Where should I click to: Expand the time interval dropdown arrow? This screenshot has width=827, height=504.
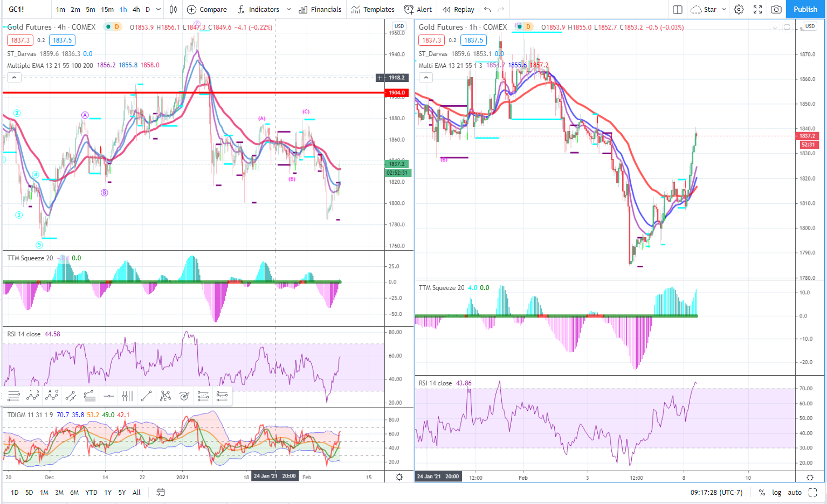pyautogui.click(x=158, y=9)
